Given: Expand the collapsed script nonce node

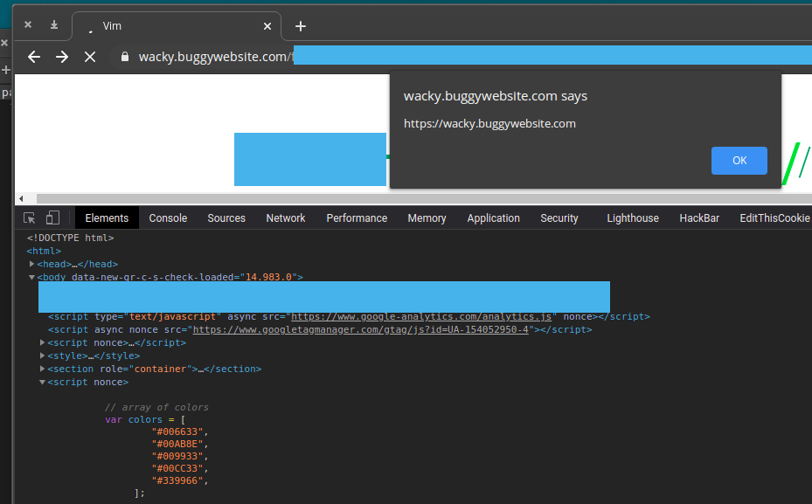Looking at the screenshot, I should pyautogui.click(x=43, y=342).
